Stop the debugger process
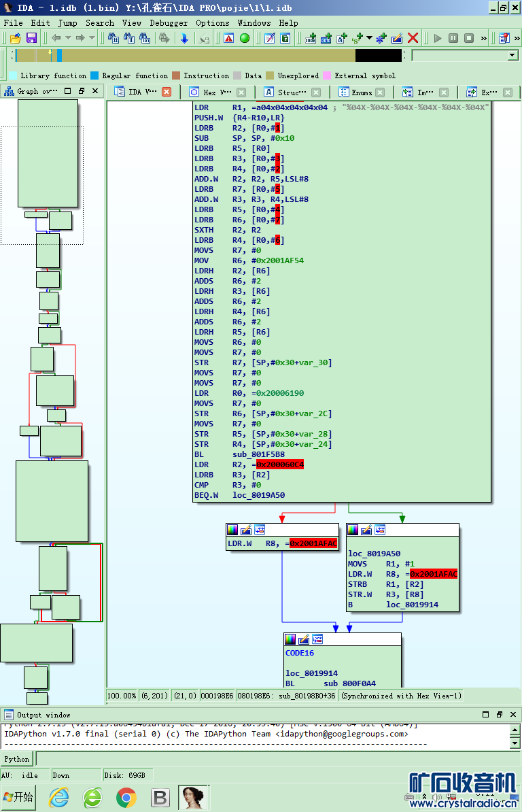This screenshot has width=522, height=812. click(469, 38)
